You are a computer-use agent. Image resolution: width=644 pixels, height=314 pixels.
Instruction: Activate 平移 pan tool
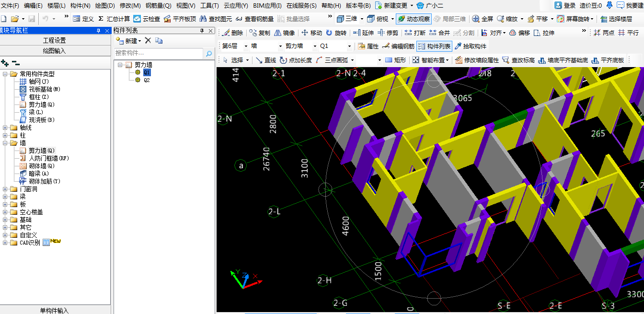(x=538, y=19)
